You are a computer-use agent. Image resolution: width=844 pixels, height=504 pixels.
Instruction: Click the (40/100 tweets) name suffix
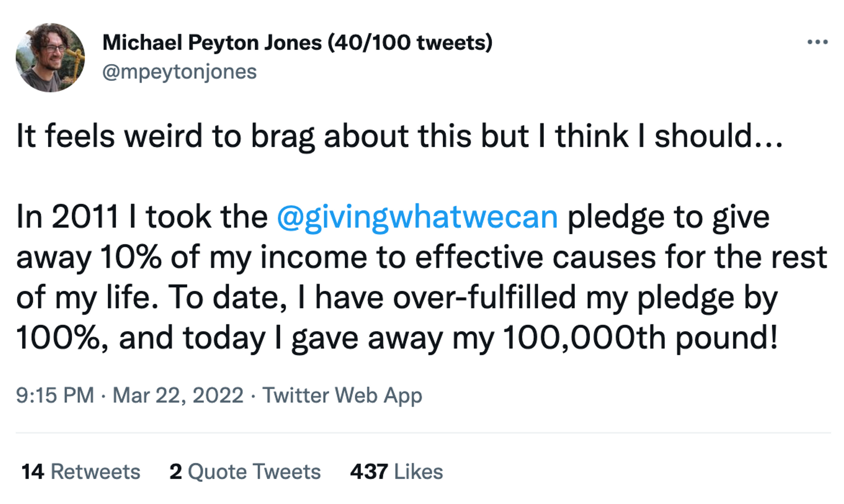pos(410,43)
